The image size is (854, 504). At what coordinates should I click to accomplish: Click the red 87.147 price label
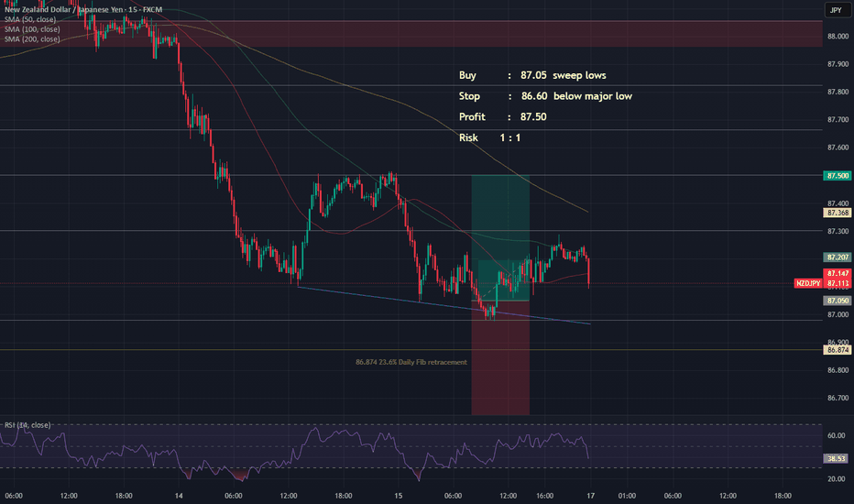click(838, 273)
